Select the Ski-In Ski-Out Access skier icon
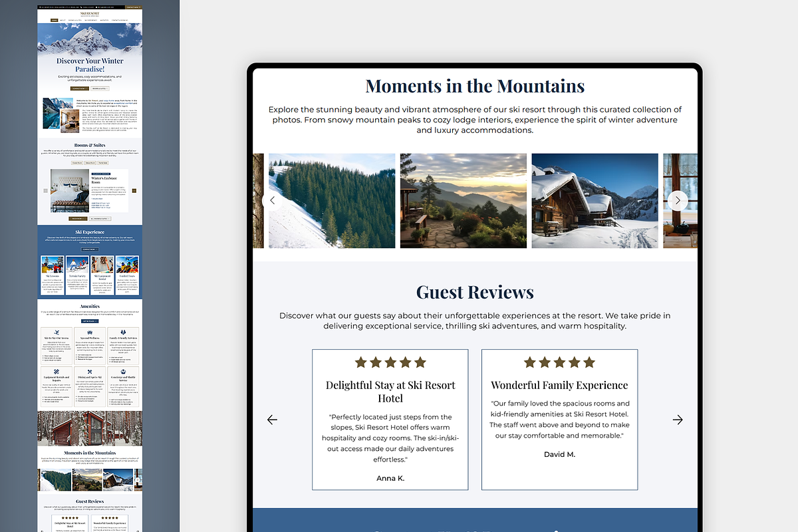The height and width of the screenshot is (532, 798). [x=57, y=332]
